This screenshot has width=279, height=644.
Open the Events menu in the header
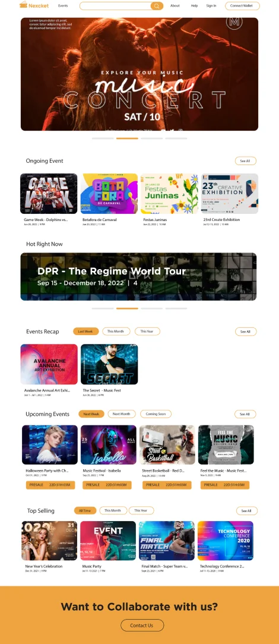click(x=63, y=6)
